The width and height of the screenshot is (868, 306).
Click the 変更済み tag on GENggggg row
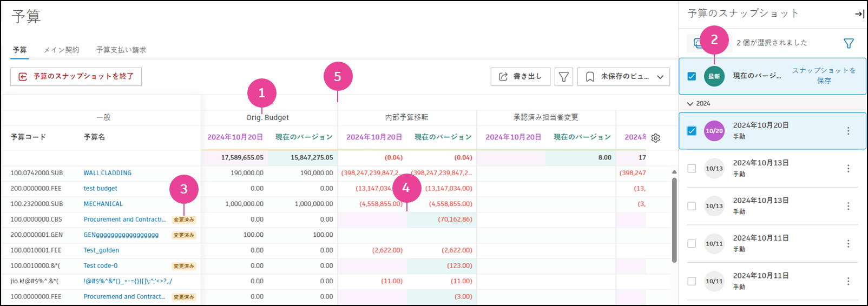point(184,235)
